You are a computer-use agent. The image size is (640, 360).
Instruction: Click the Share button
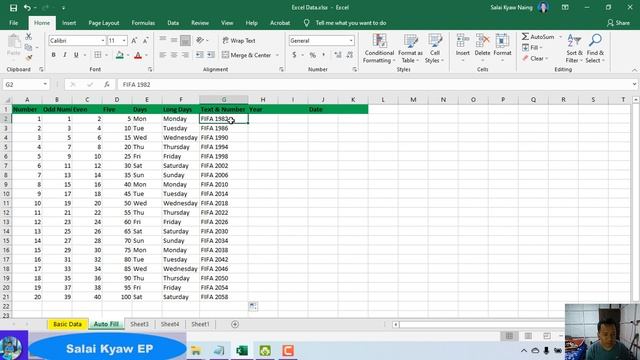[x=618, y=23]
